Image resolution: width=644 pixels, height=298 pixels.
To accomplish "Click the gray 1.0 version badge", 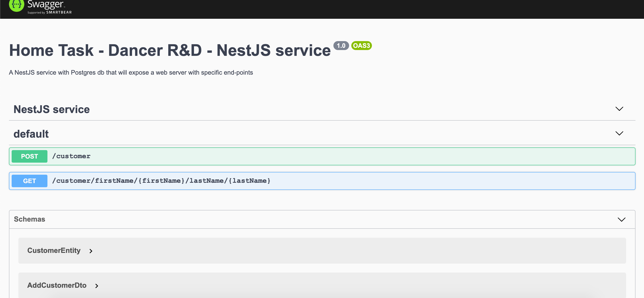I will (341, 46).
